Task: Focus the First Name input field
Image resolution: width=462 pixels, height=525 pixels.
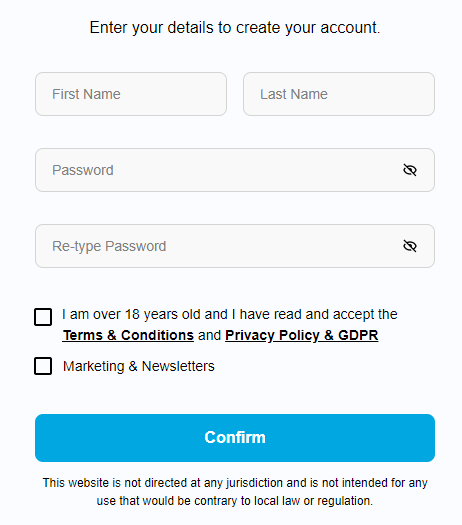Action: [131, 94]
